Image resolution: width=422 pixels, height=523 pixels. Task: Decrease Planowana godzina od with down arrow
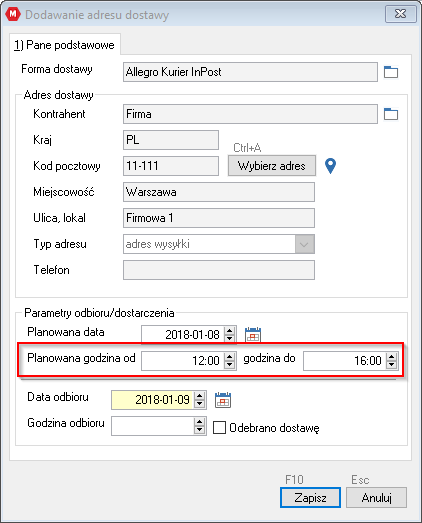(230, 365)
